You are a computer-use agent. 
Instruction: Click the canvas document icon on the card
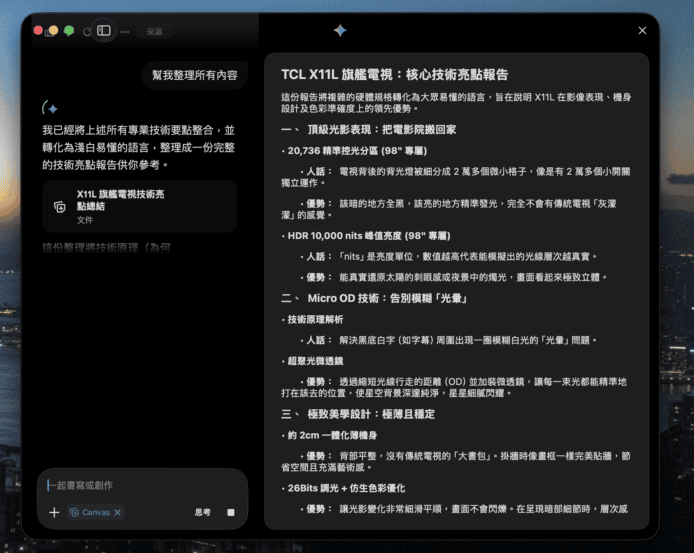click(60, 206)
